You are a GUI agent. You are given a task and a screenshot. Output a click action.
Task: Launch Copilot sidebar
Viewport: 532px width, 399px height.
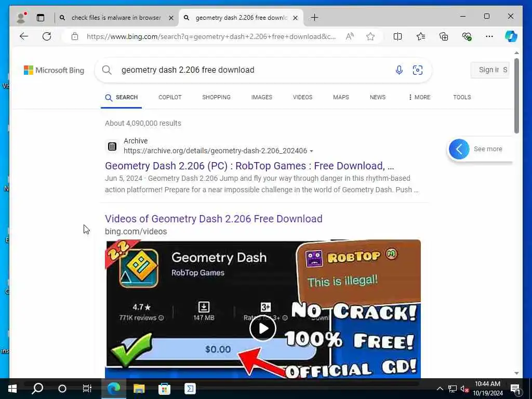(511, 36)
